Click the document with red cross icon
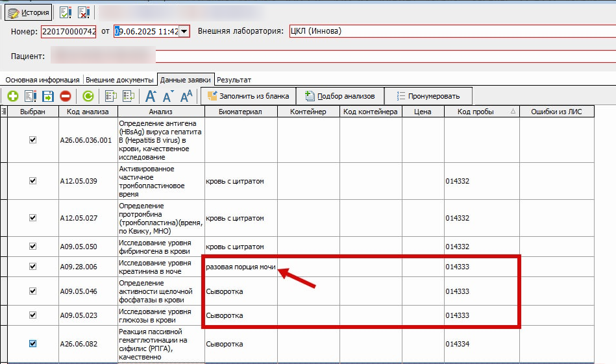 coord(83,12)
